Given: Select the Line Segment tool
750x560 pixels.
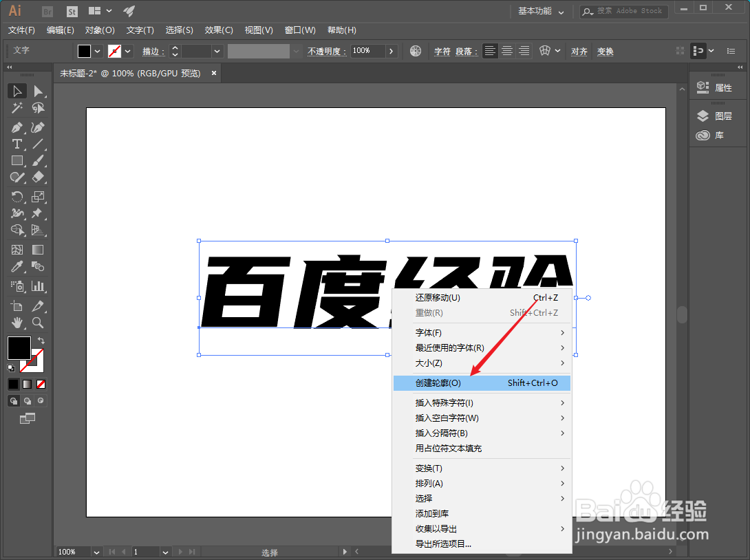Looking at the screenshot, I should click(x=38, y=144).
